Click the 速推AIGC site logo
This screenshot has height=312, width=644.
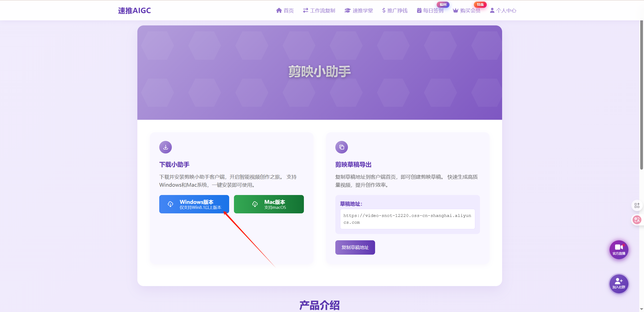(x=134, y=11)
